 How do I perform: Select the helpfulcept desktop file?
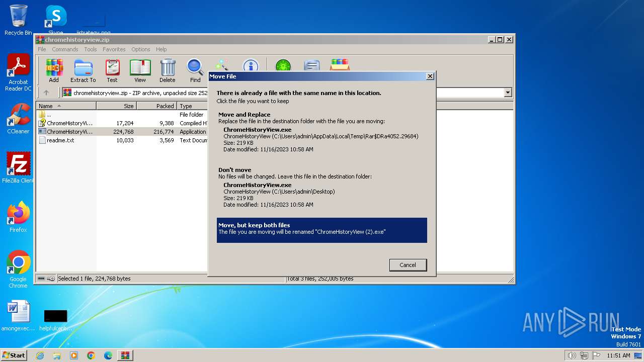[55, 319]
